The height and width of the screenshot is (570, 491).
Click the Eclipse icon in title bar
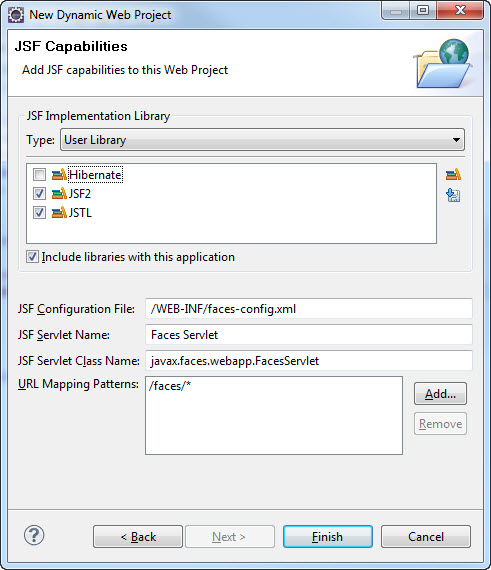pos(16,15)
